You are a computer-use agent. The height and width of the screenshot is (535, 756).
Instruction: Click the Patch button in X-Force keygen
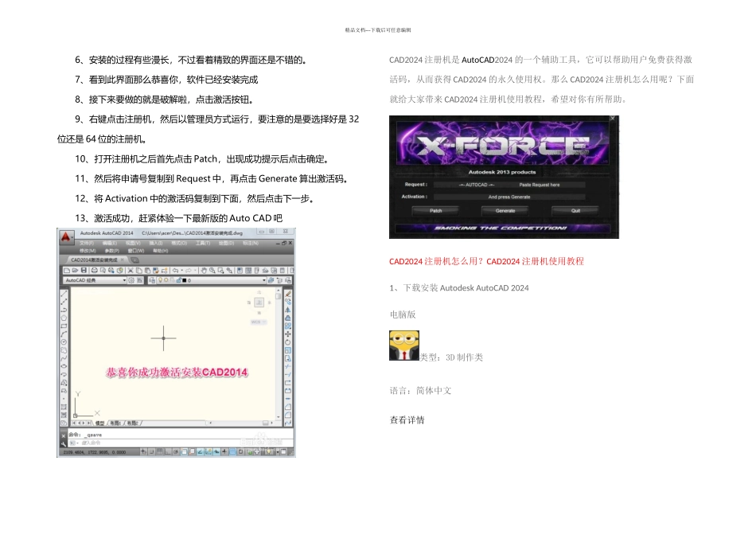coord(435,211)
